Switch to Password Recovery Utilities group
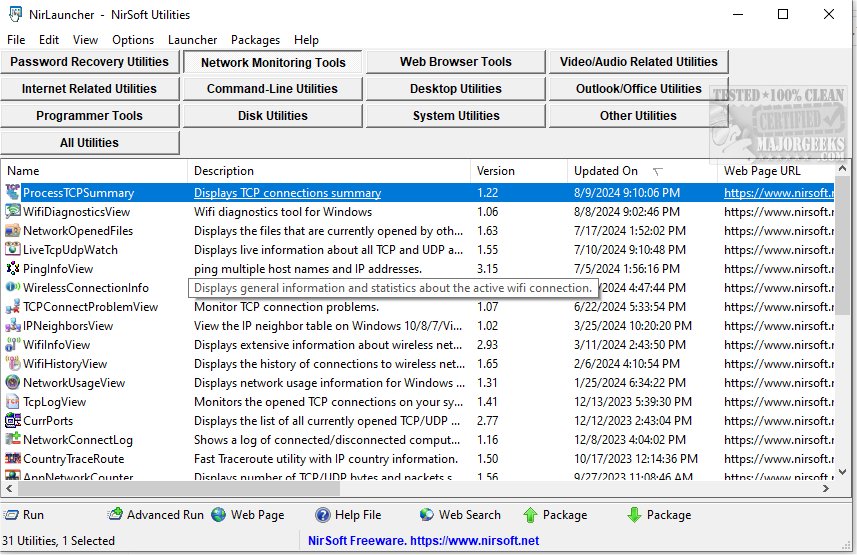The image size is (857, 555). click(90, 62)
